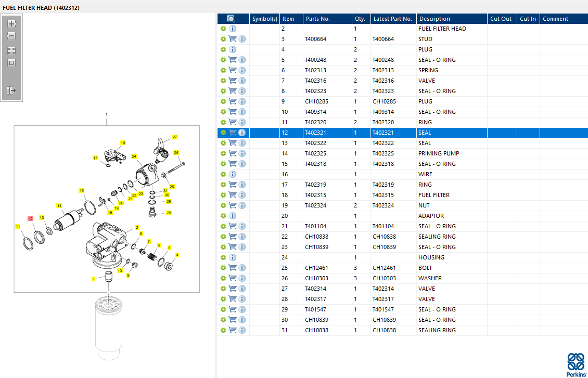The image size is (588, 378).
Task: Open info for PLUG CH10285
Action: (x=242, y=101)
